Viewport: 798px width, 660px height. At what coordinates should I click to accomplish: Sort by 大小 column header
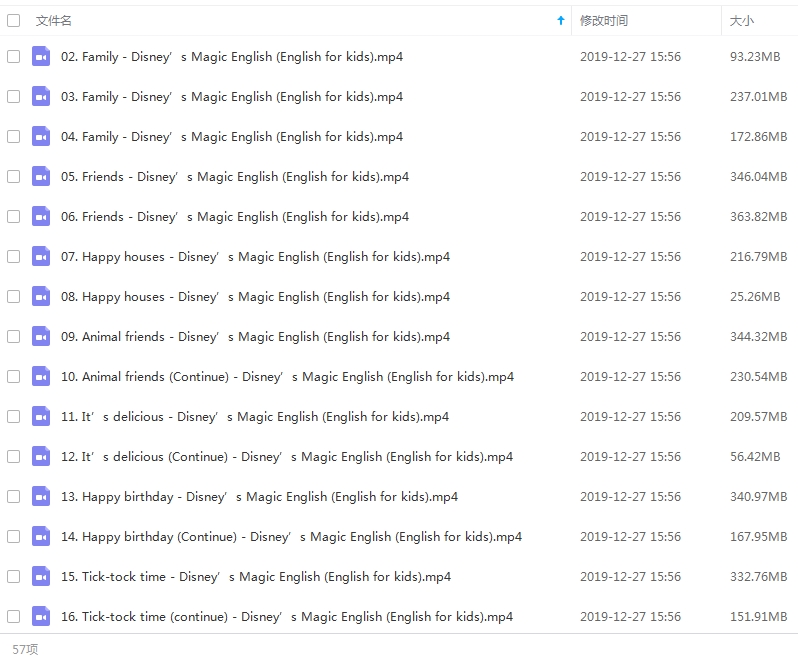742,21
